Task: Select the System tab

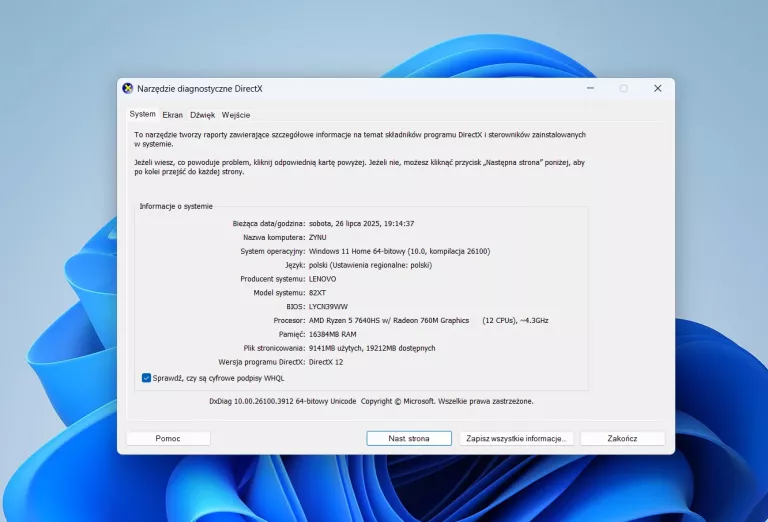Action: pos(143,114)
